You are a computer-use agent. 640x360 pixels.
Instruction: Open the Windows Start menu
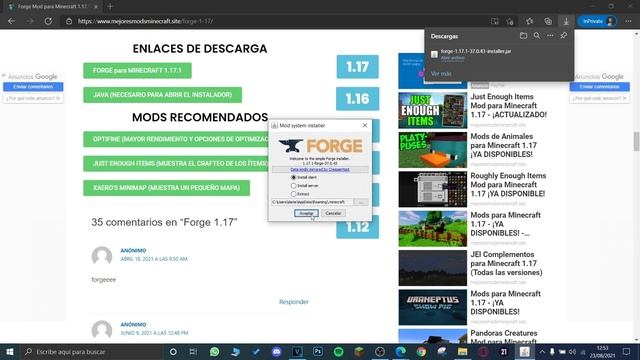[10, 351]
